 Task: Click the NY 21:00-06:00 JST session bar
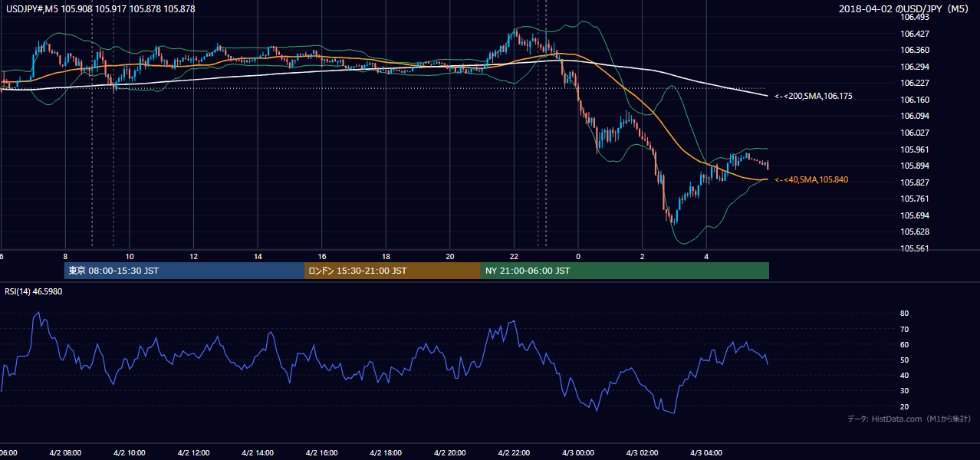(x=625, y=271)
